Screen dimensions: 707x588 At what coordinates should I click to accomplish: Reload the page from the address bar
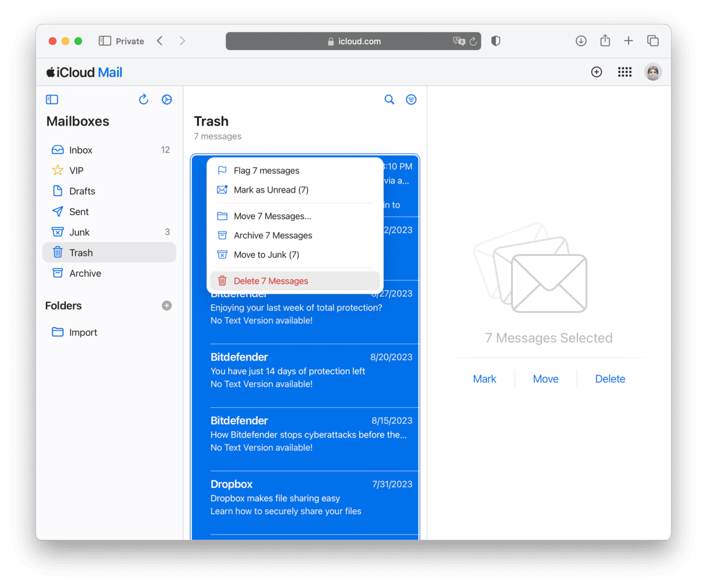(x=473, y=41)
